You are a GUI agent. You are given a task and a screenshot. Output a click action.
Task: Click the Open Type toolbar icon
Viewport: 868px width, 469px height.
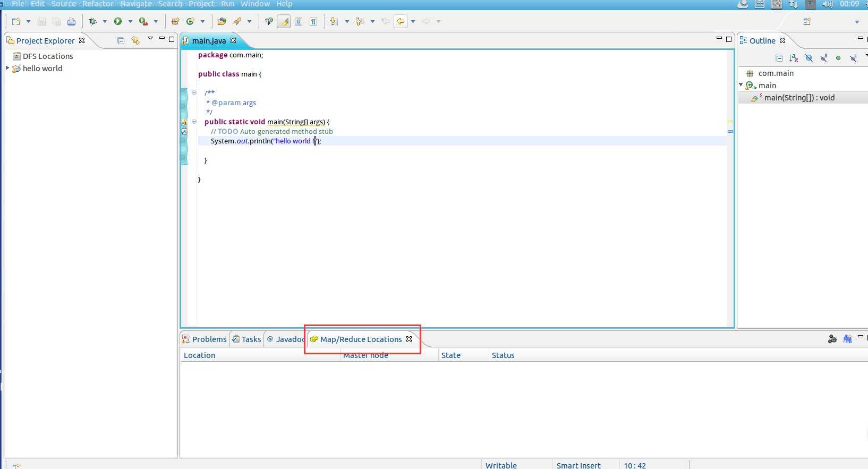click(x=222, y=22)
